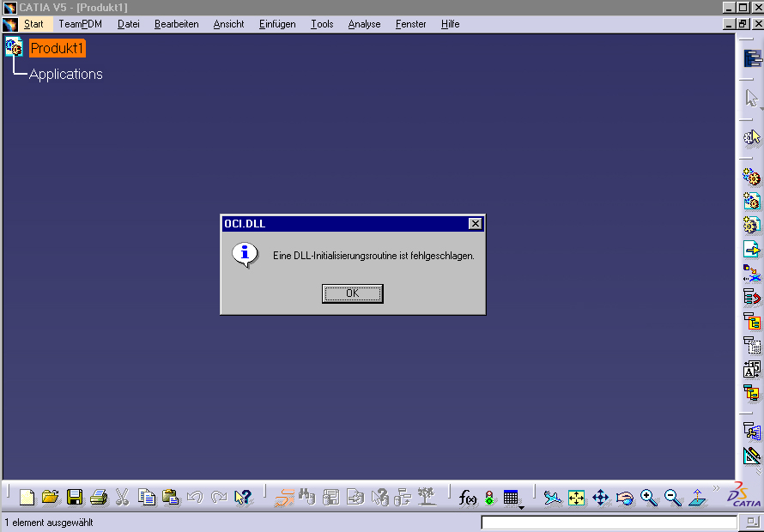Click the greyed database save icon
Image resolution: width=764 pixels, height=532 pixels.
point(331,498)
